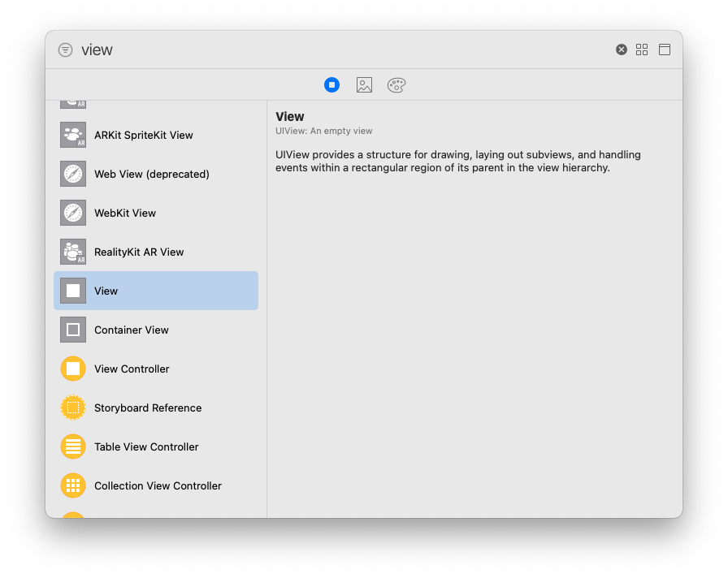The image size is (728, 578).
Task: Select the Container View icon
Action: tap(73, 330)
